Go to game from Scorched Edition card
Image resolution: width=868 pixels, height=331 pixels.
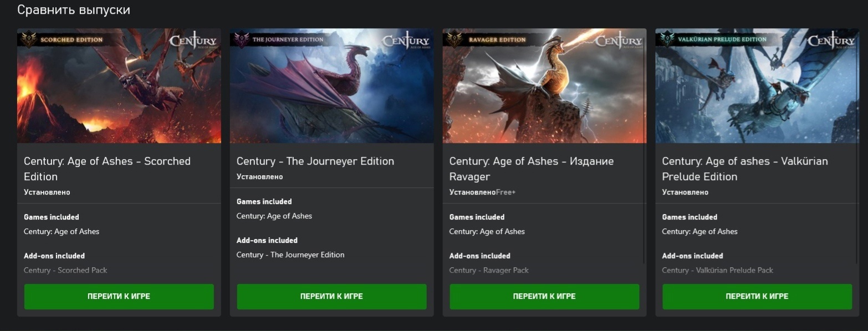(x=119, y=297)
